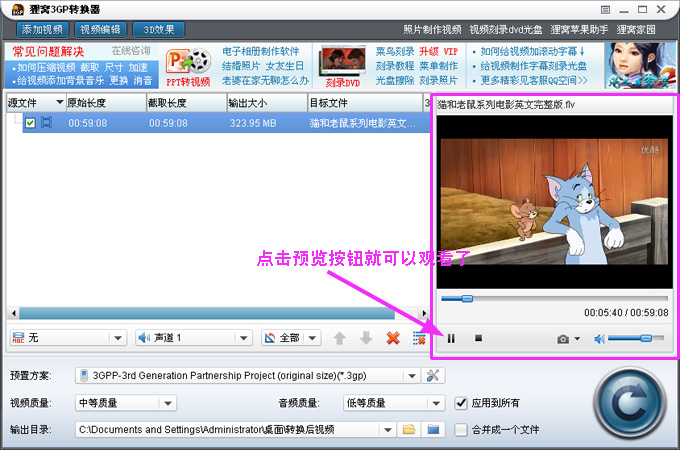
Task: Move selected file down in list
Action: point(366,338)
